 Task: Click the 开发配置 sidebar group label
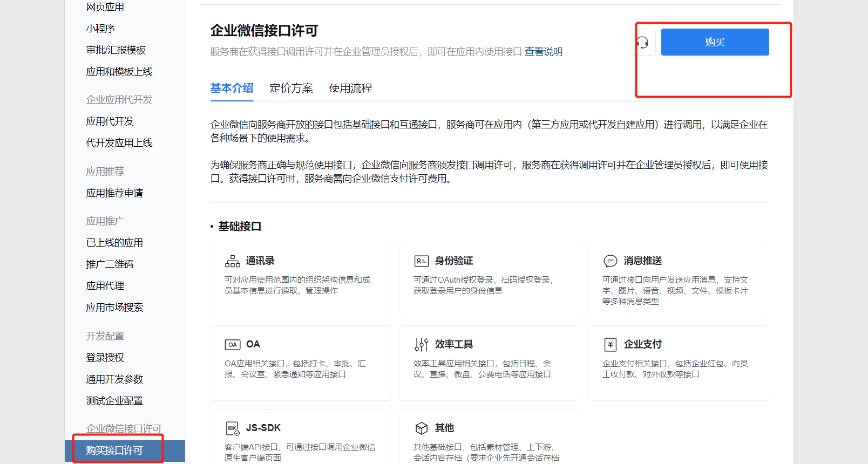105,336
